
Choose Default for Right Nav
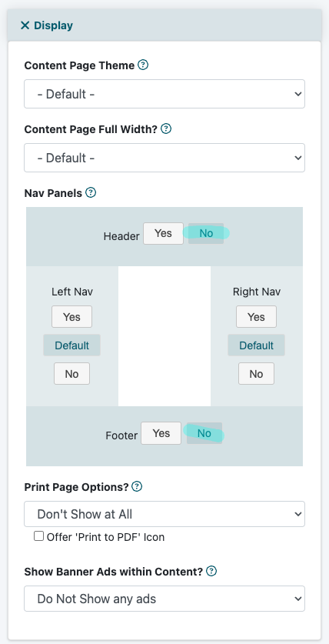point(257,345)
